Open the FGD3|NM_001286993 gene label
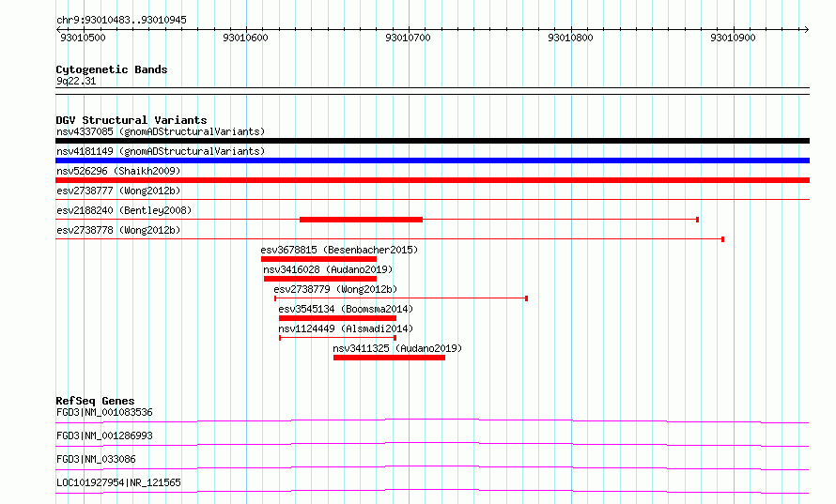 [x=104, y=435]
